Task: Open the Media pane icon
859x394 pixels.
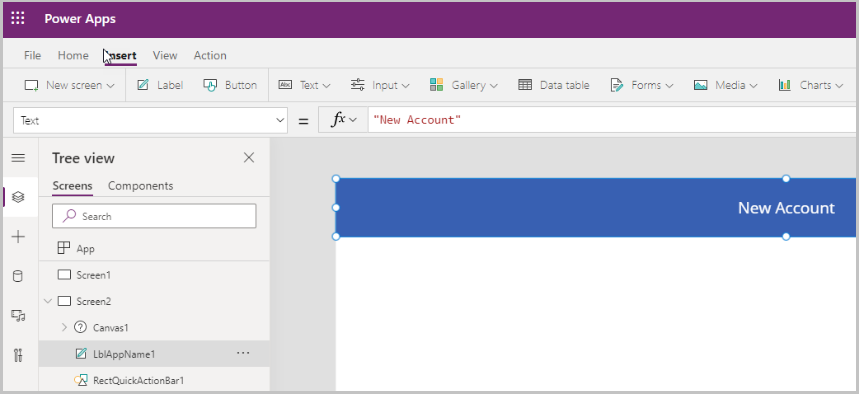Action: click(x=18, y=316)
